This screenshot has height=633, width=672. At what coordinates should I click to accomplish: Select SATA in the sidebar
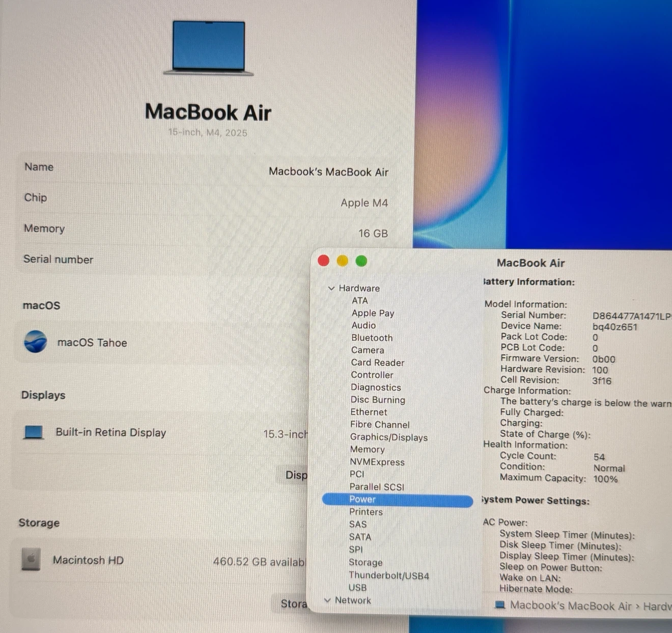tap(360, 537)
